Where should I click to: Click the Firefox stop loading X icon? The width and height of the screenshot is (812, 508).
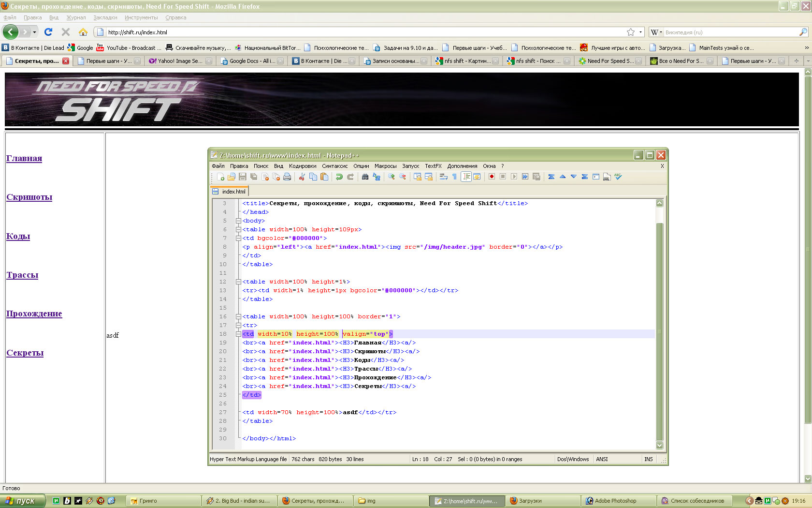coord(66,32)
